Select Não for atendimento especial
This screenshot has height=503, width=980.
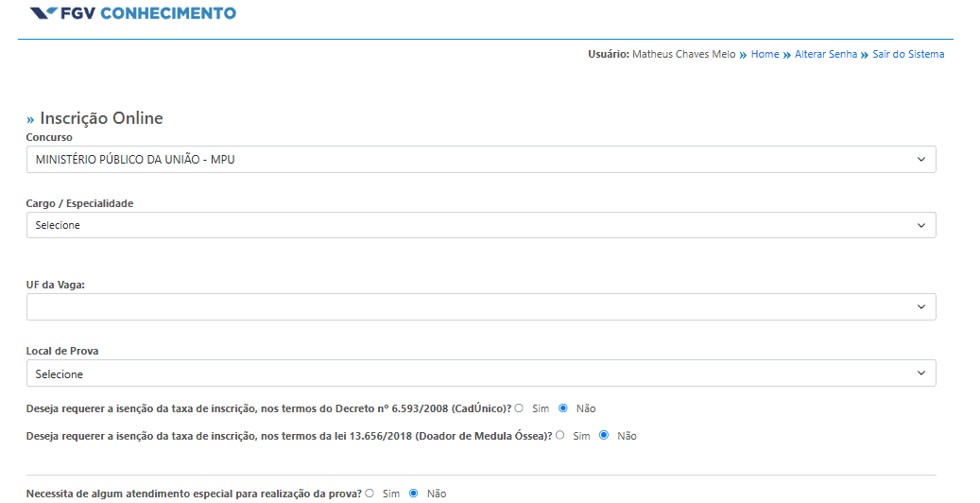(x=413, y=493)
